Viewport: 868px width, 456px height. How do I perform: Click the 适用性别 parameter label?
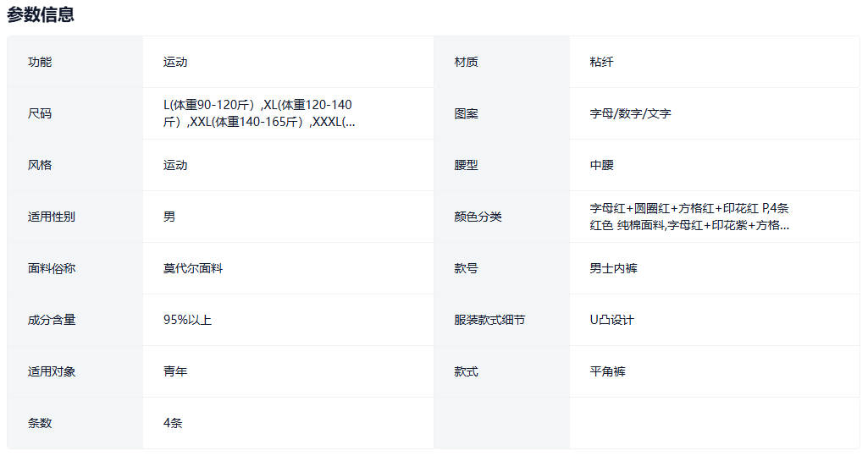click(x=51, y=217)
